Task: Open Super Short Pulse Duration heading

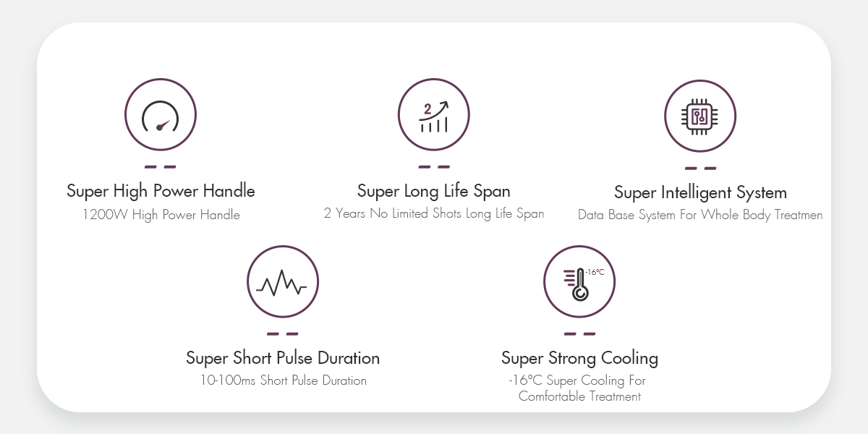Action: [x=283, y=358]
